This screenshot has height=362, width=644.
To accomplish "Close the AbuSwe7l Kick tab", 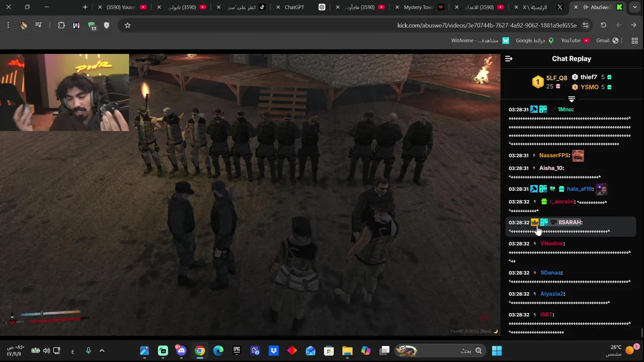I will pos(575,7).
